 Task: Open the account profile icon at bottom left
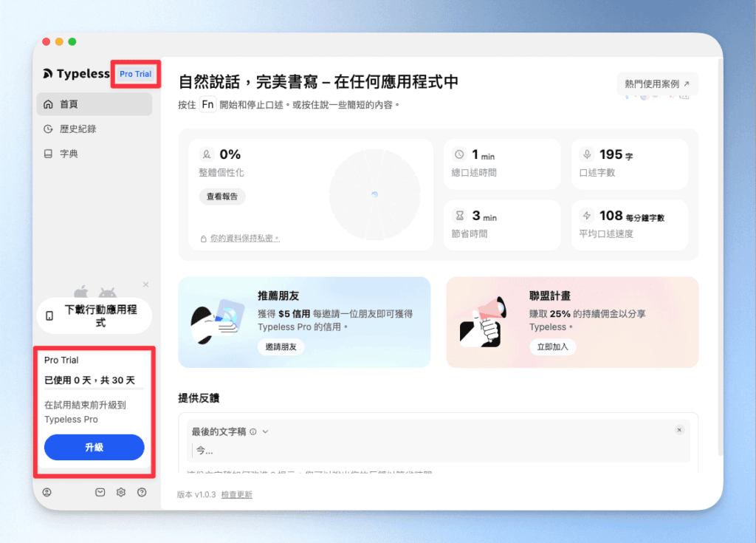(47, 492)
